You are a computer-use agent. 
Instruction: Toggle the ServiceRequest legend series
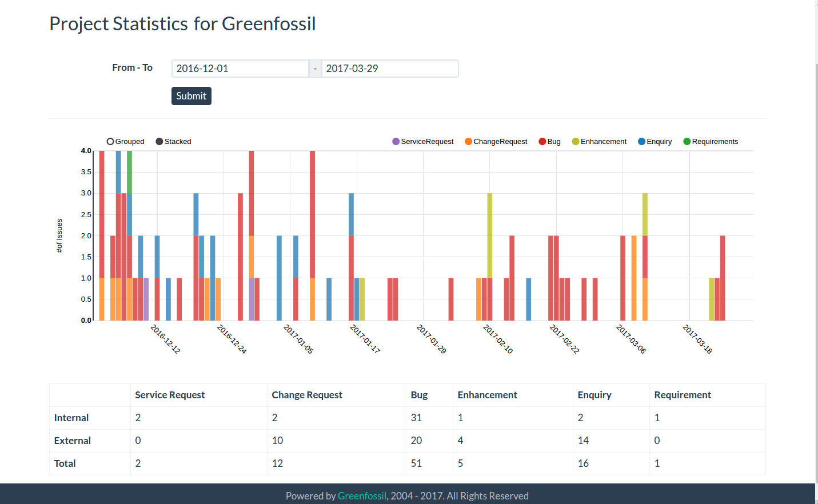(423, 142)
